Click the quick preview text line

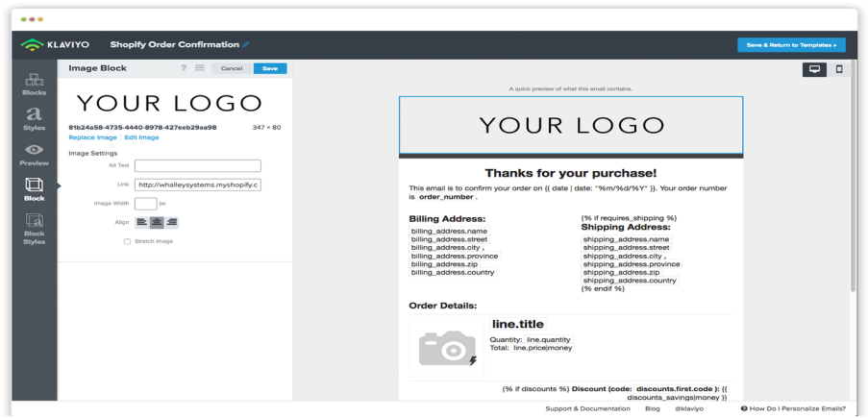click(571, 88)
